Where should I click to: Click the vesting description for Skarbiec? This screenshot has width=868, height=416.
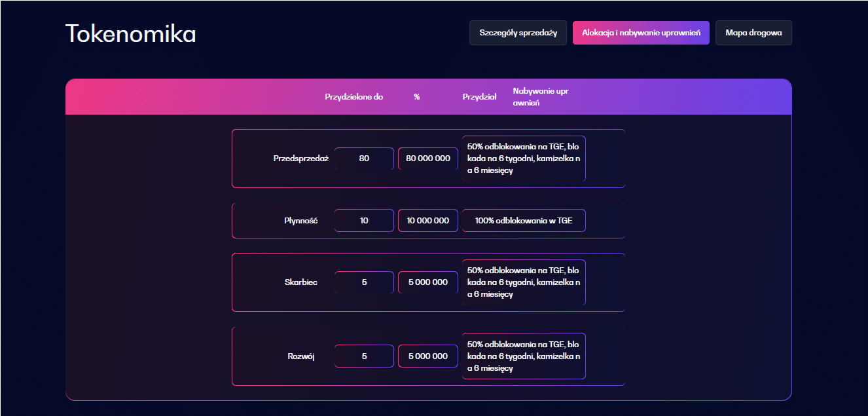tap(523, 282)
